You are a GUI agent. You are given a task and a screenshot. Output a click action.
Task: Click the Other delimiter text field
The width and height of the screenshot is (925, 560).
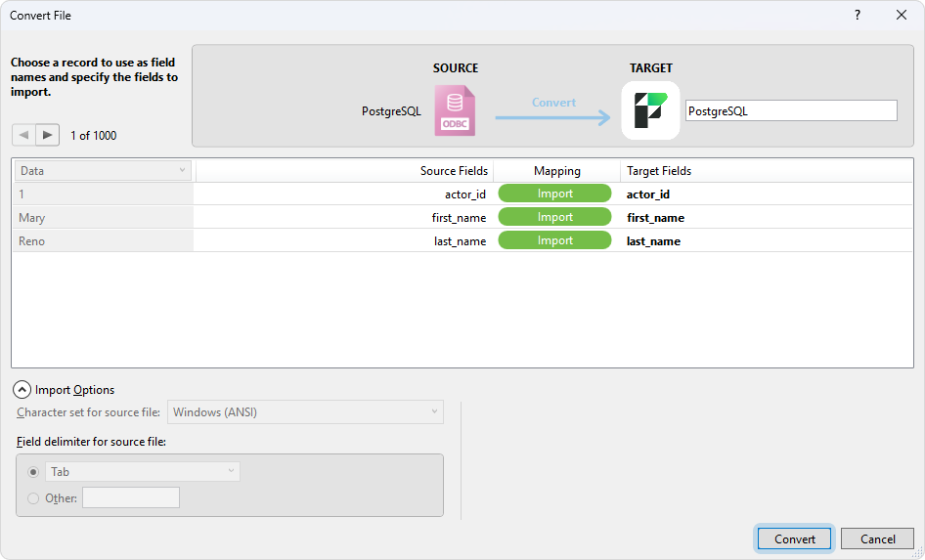131,497
